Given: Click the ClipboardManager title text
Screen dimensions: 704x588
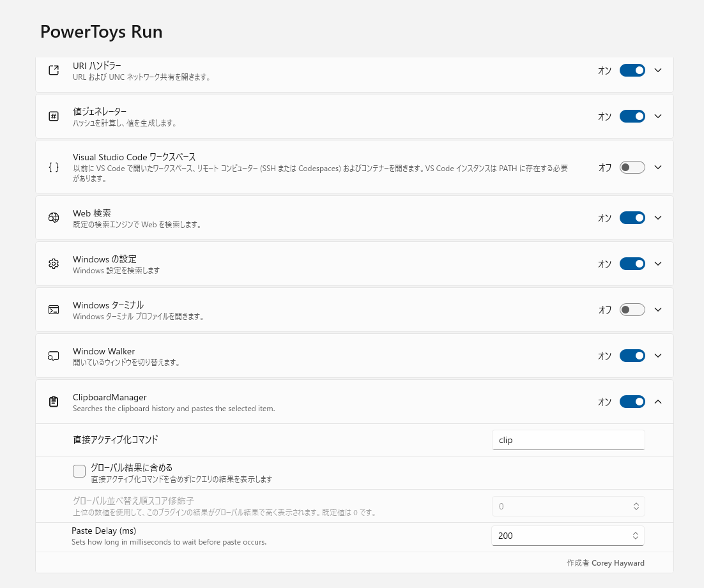Looking at the screenshot, I should click(109, 397).
